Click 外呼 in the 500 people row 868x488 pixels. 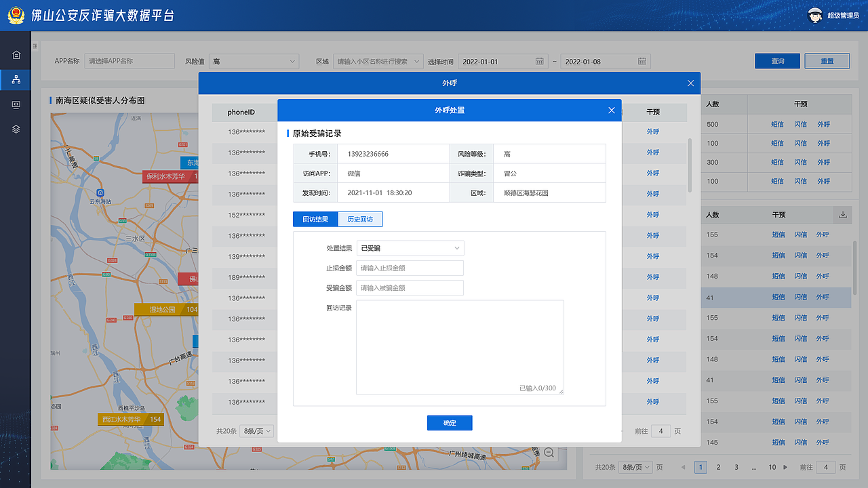[824, 125]
